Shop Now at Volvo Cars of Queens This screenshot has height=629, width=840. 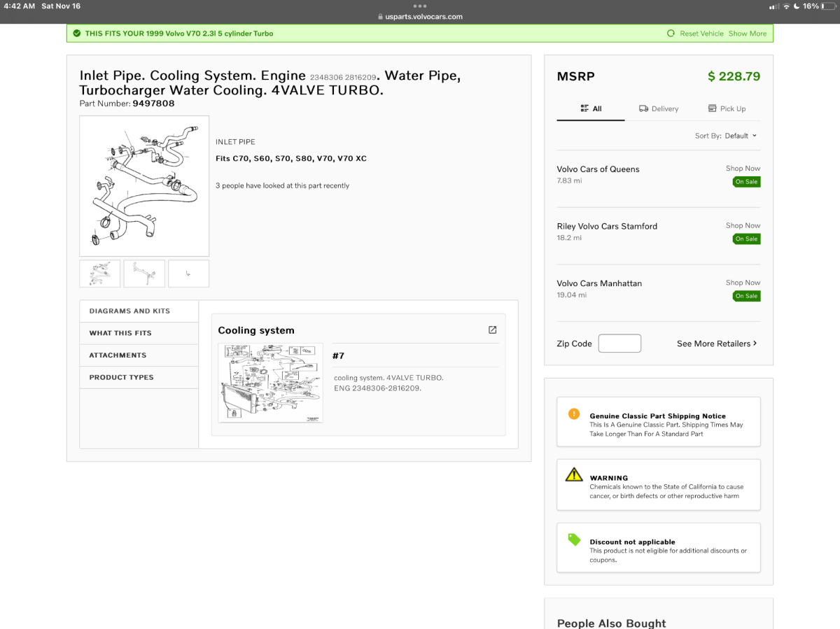point(743,169)
